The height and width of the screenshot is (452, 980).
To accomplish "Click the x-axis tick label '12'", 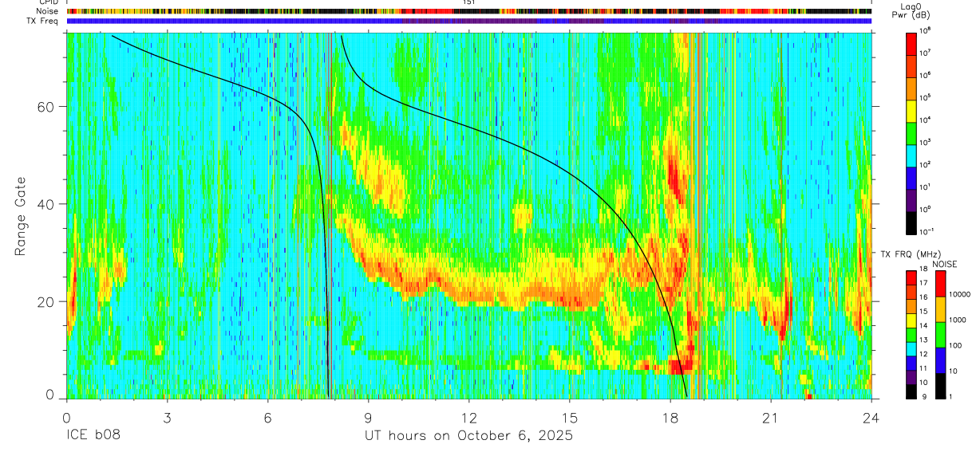I will pos(469,419).
